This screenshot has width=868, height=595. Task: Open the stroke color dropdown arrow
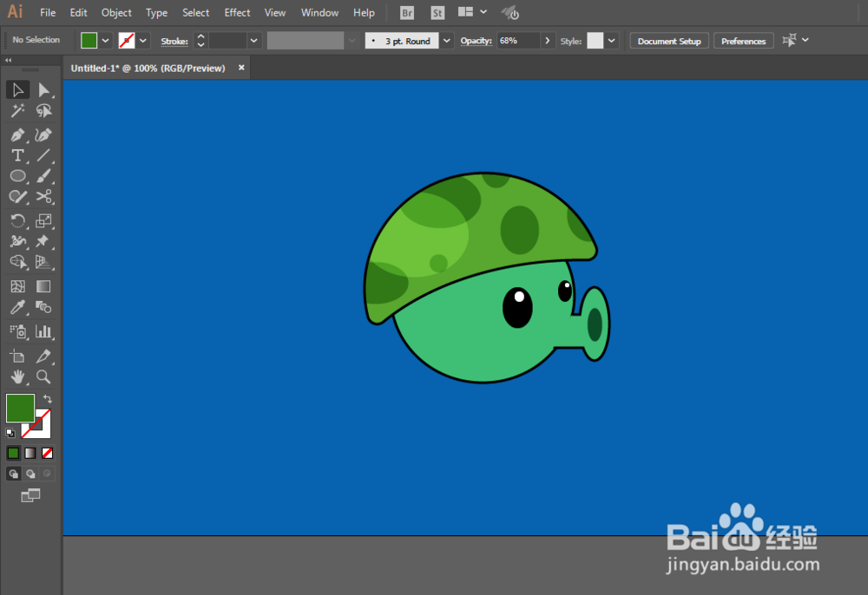[143, 41]
